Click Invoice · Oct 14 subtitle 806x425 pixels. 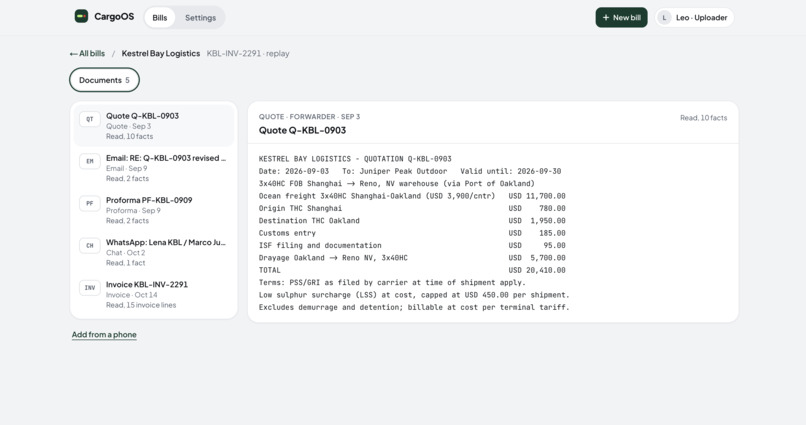132,295
